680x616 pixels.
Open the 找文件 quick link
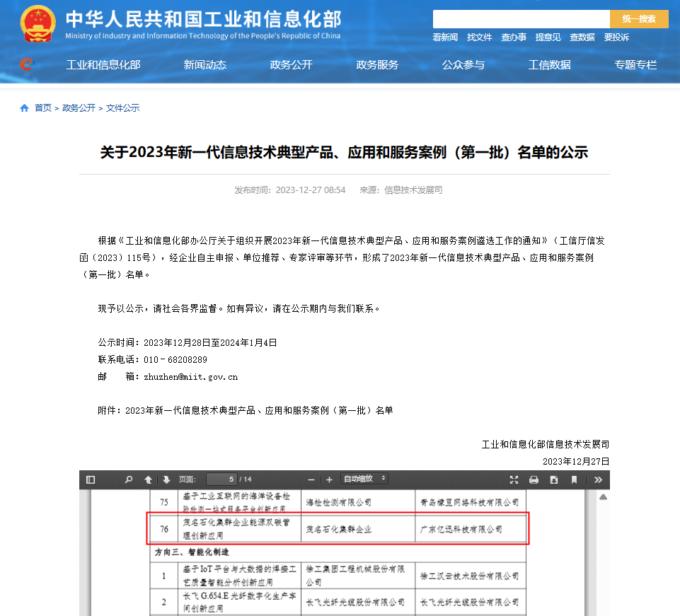(x=479, y=37)
